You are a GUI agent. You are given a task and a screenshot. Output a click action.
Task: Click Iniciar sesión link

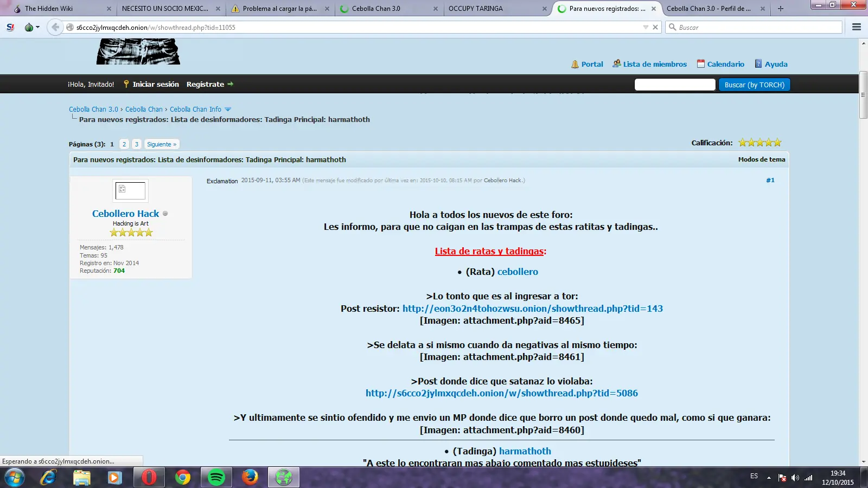pyautogui.click(x=155, y=84)
